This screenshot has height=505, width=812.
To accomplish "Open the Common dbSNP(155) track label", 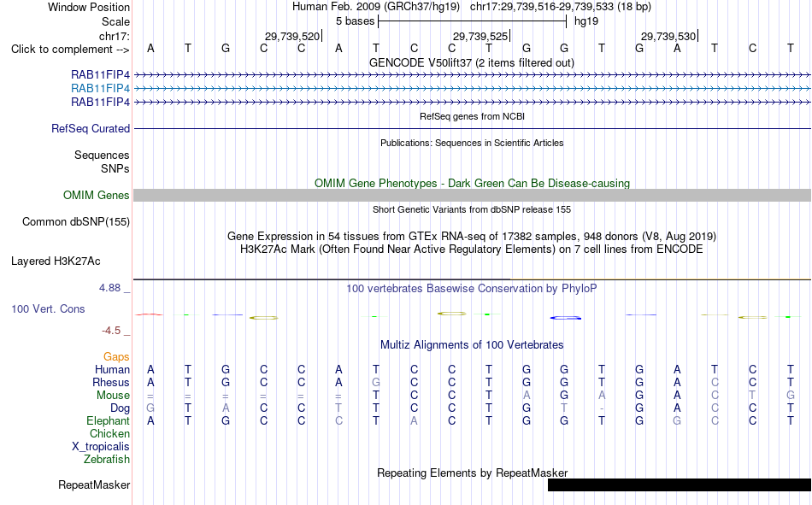I will pos(76,221).
